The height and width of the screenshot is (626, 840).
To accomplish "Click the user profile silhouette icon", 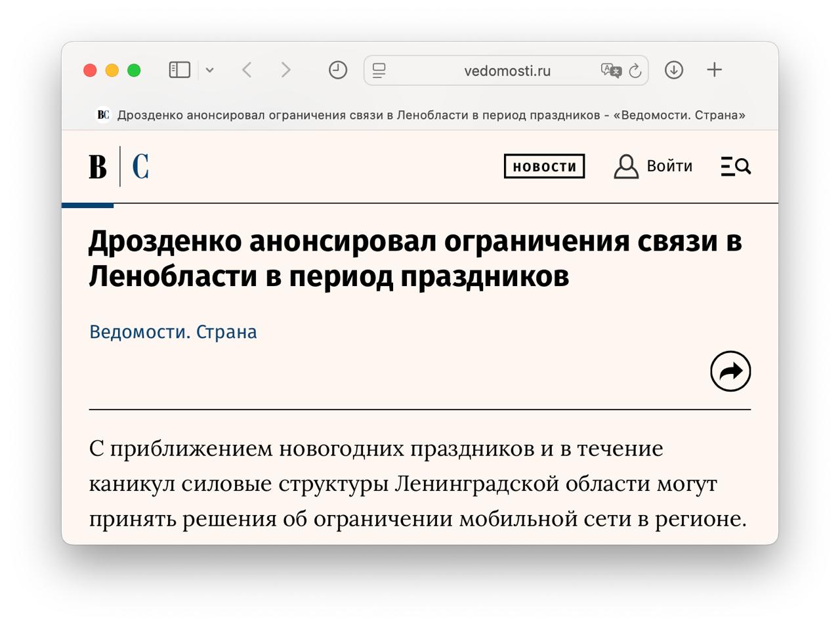I will 625,166.
